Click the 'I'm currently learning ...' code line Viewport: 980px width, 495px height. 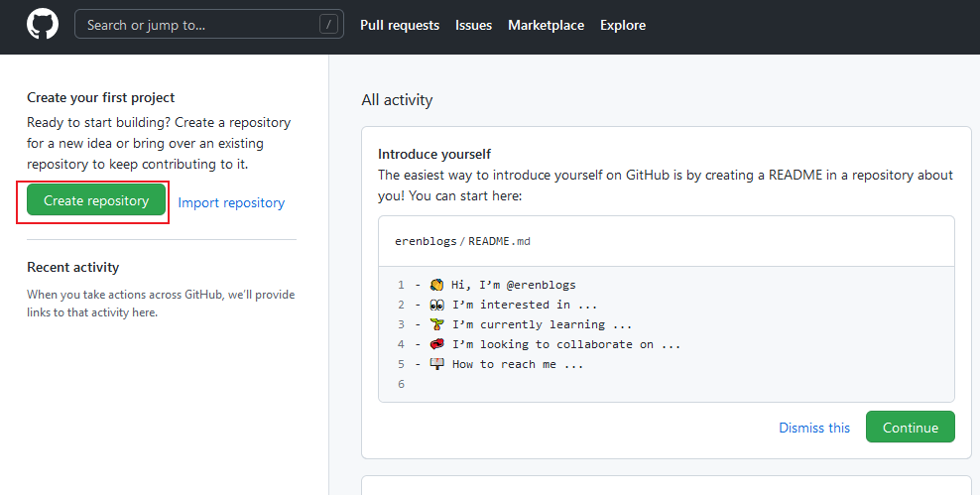(542, 324)
